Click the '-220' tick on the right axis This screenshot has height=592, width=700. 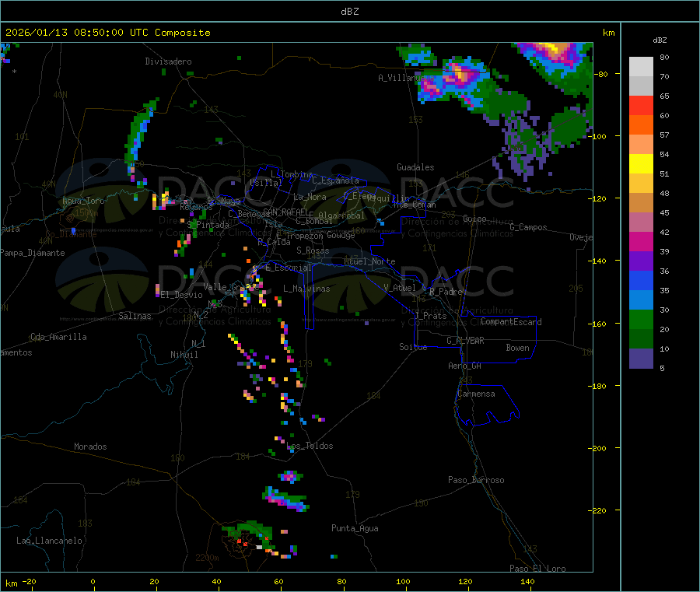point(597,511)
